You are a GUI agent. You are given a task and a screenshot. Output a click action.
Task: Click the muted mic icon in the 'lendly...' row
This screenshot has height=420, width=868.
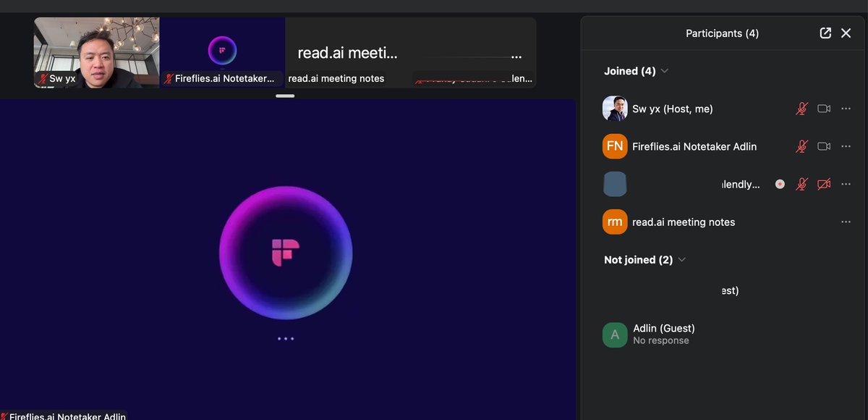[x=801, y=184]
